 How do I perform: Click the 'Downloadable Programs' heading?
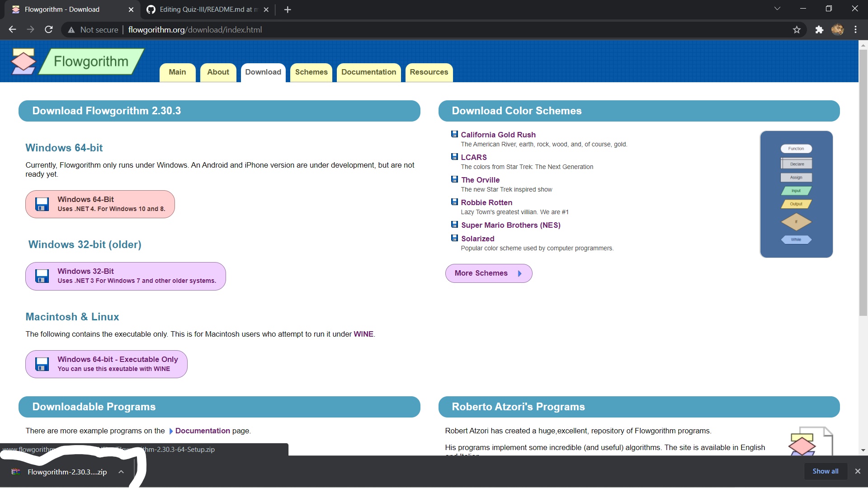tap(94, 407)
